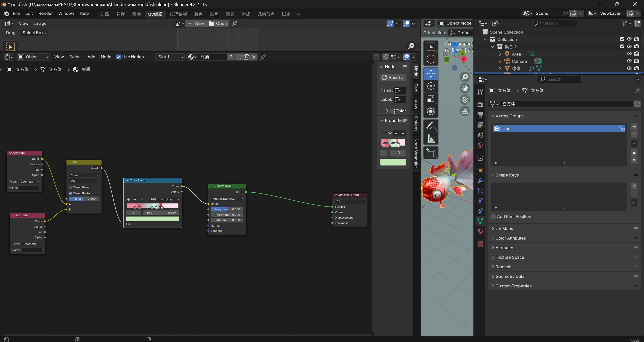This screenshot has width=644, height=342.
Task: Hide the Camera object with eye icon
Action: tap(629, 61)
